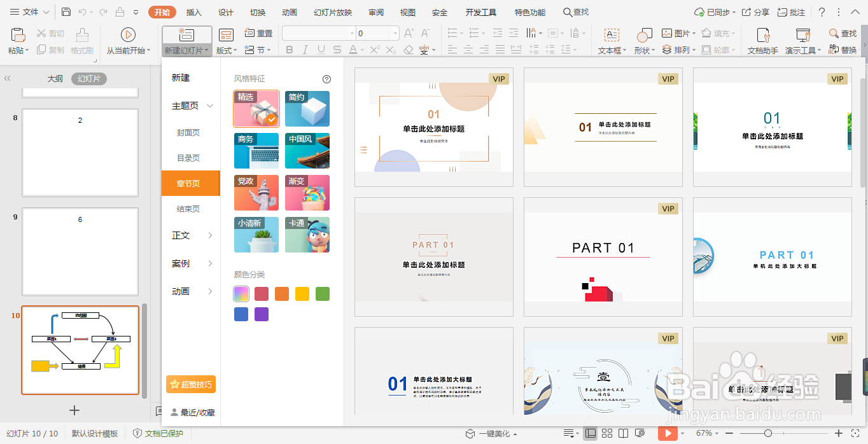Image resolution: width=868 pixels, height=444 pixels.
Task: Open 演示工具 presentation tools
Action: [801, 41]
